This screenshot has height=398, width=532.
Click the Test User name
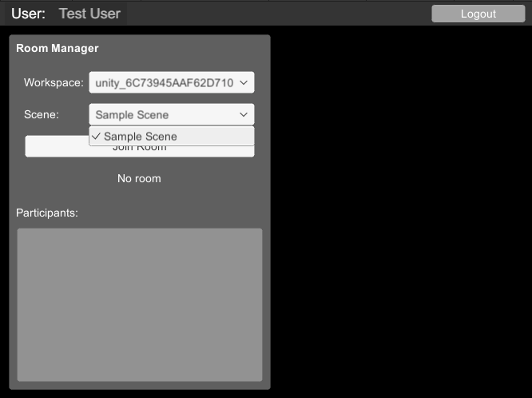89,14
